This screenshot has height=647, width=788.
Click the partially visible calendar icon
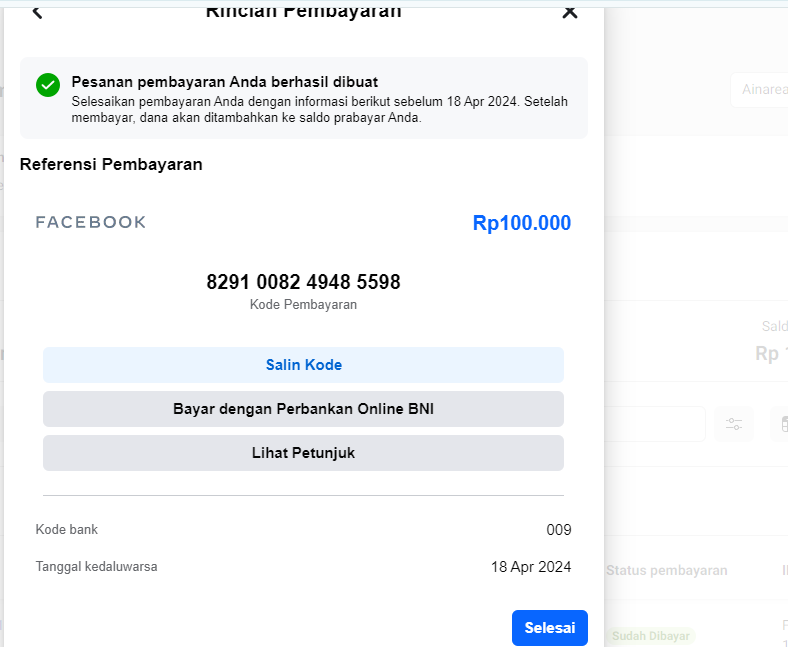(780, 424)
